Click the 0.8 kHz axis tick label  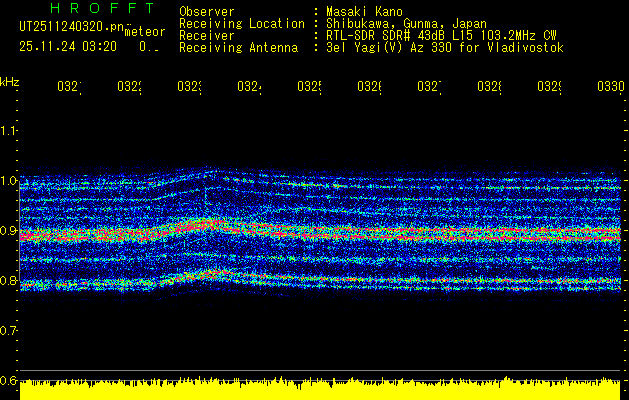pos(8,281)
